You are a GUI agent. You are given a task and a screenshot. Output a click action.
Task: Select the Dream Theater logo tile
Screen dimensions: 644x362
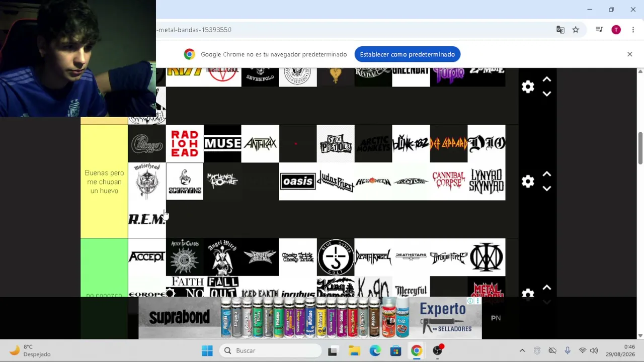pyautogui.click(x=487, y=257)
